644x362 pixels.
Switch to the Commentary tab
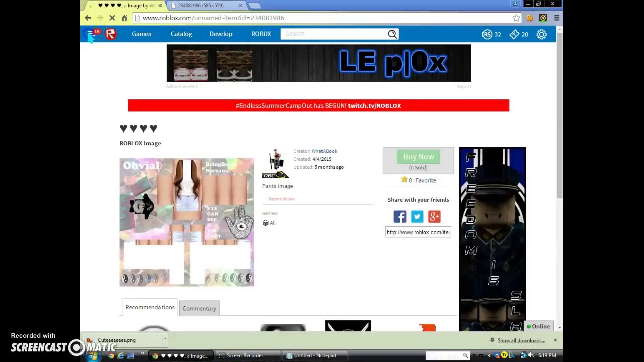point(199,308)
